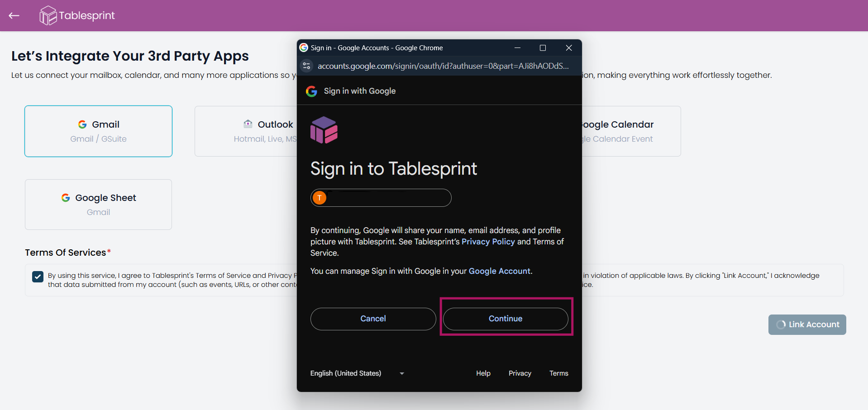Screen dimensions: 868x410
Task: Click the Help link in the dialog footer
Action: [483, 373]
